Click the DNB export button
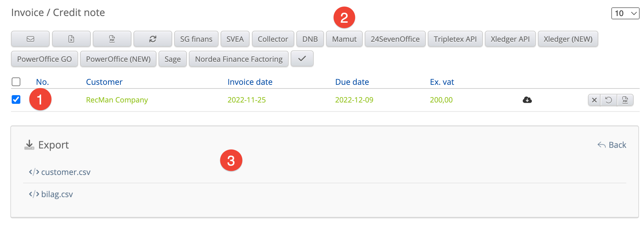The image size is (644, 225). point(310,39)
